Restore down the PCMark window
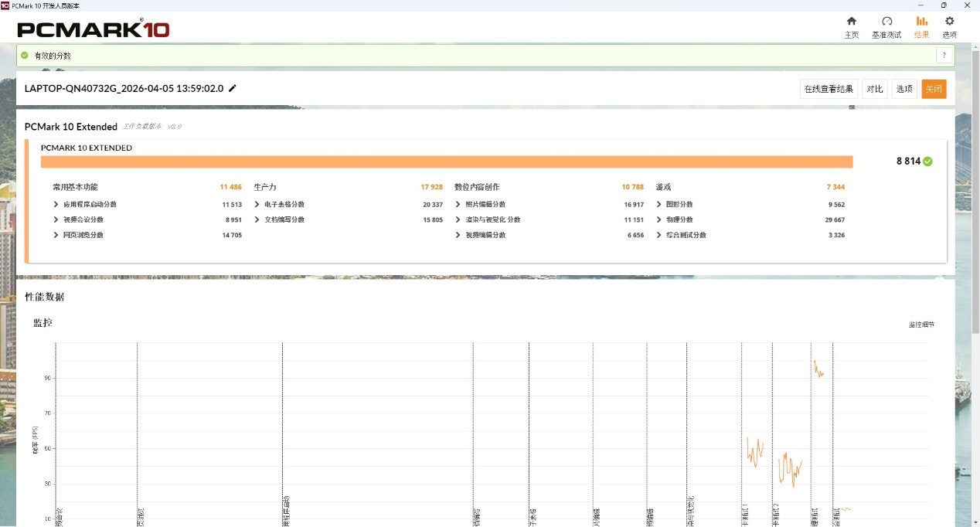980x527 pixels. click(944, 5)
